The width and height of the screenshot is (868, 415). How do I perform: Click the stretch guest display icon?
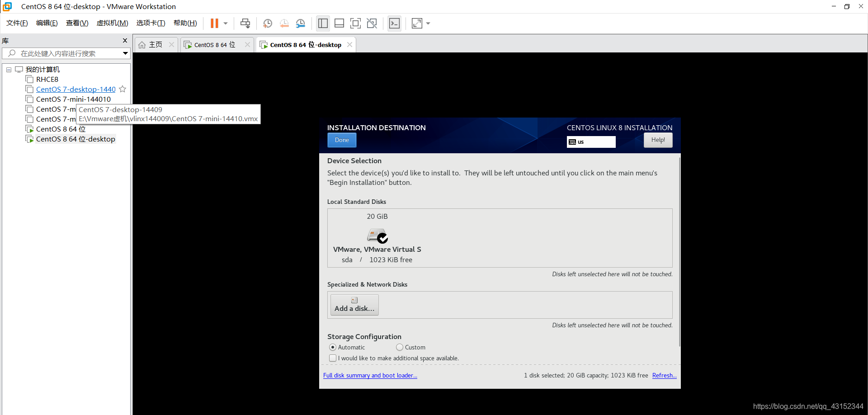click(417, 23)
